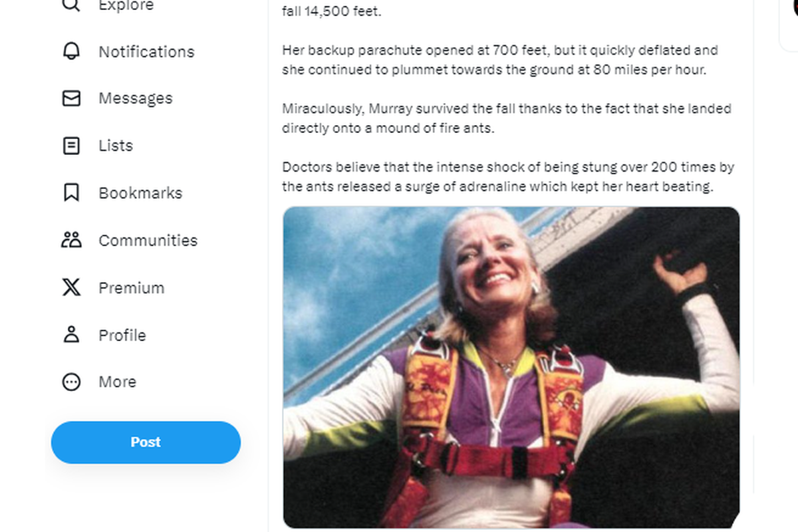This screenshot has width=798, height=532.
Task: Check notifications via the bell icon
Action: click(x=72, y=51)
